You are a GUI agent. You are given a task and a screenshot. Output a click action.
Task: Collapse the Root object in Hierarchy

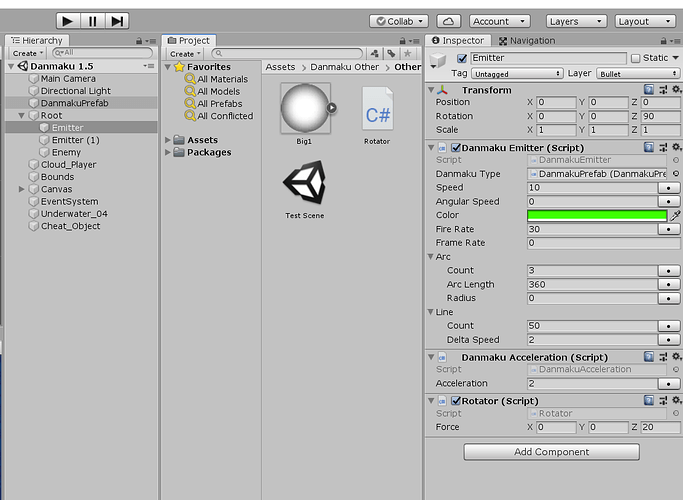click(21, 115)
